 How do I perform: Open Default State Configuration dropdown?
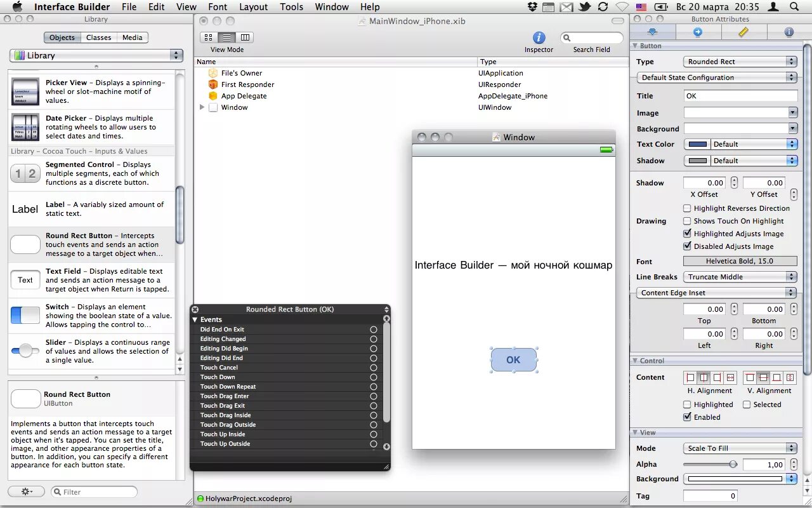[717, 77]
